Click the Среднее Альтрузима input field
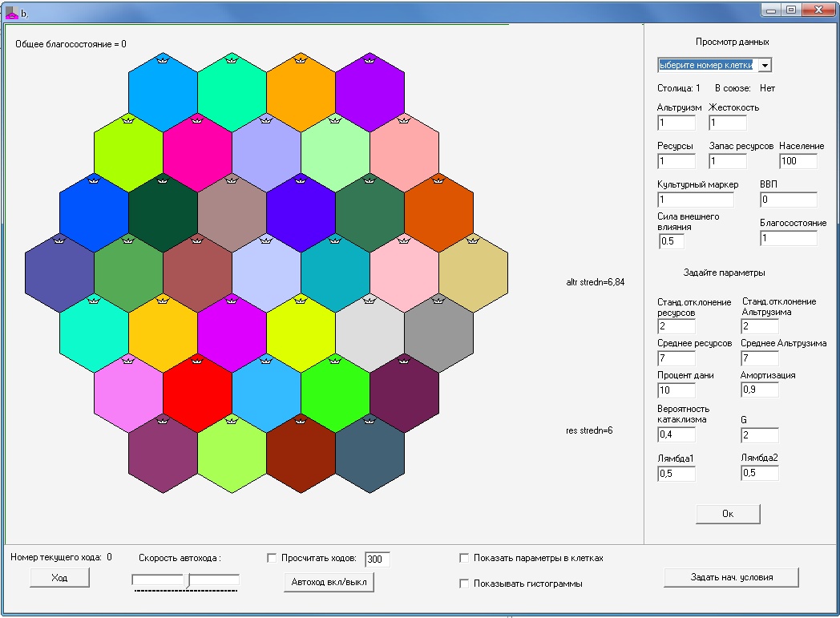The width and height of the screenshot is (840, 618). [760, 358]
